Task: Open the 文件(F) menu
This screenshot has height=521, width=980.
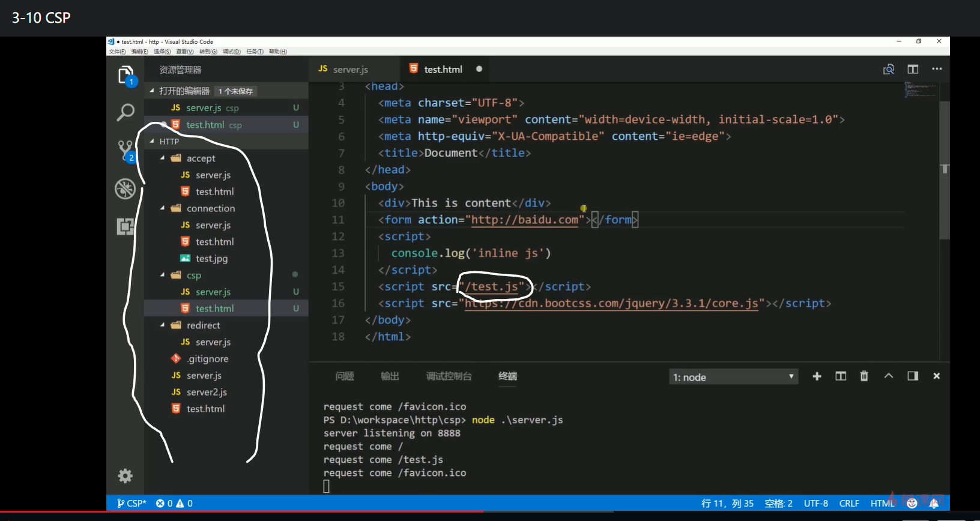Action: pos(117,52)
